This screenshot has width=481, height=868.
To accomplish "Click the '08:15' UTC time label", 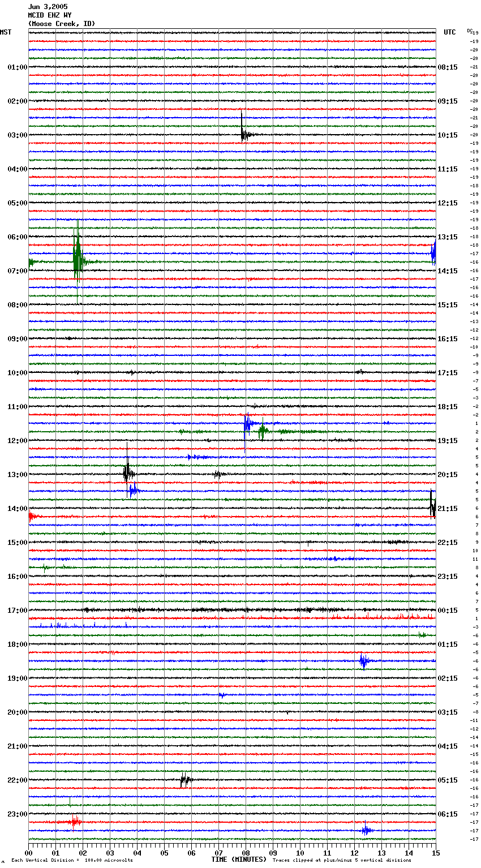I will pyautogui.click(x=448, y=67).
